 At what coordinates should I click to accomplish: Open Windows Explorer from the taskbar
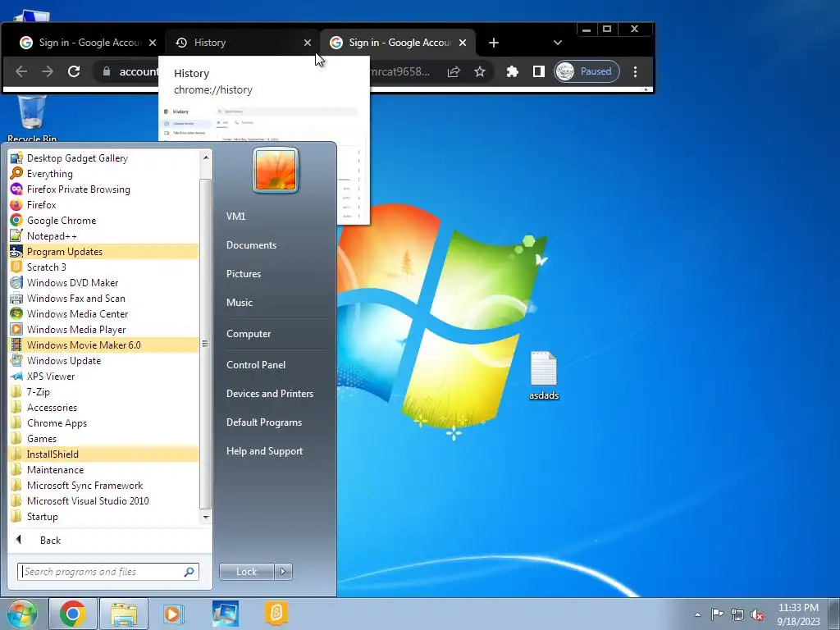tap(124, 614)
